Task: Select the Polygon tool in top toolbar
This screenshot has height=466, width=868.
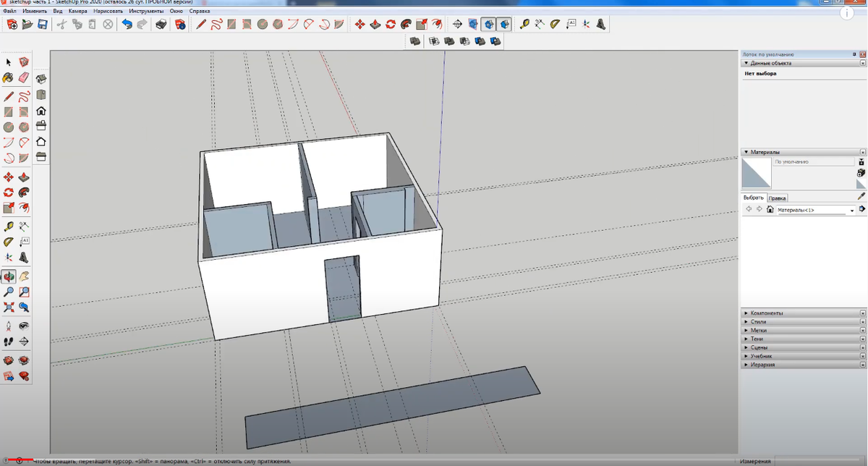Action: (278, 25)
